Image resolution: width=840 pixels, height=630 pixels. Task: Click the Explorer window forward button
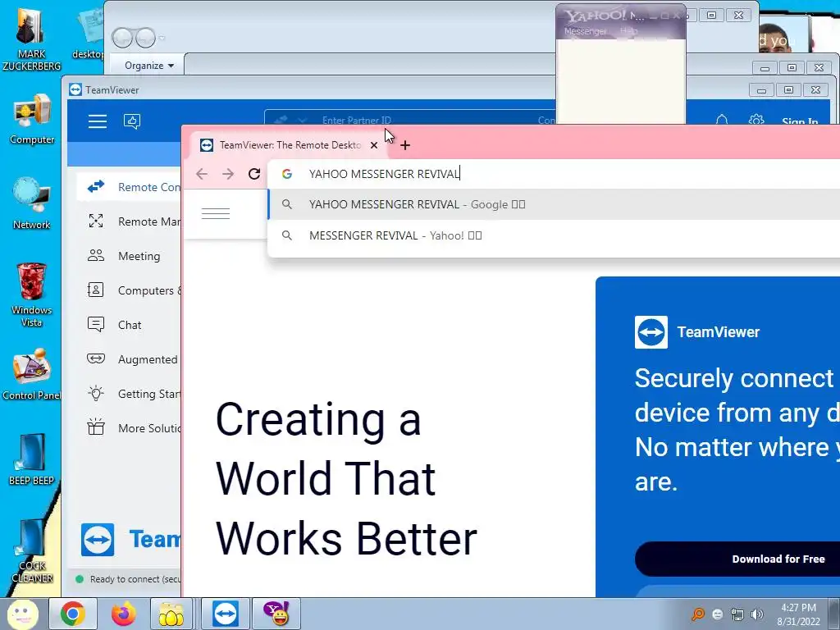click(145, 38)
